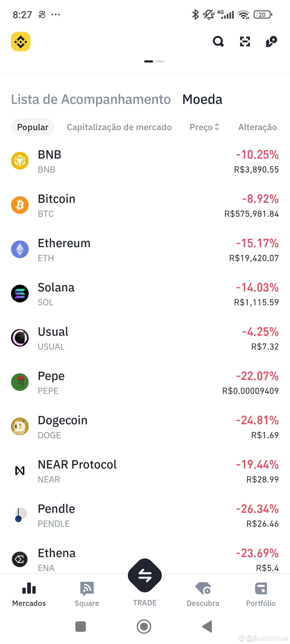Open the Ethereum ETH row
The width and height of the screenshot is (290, 644).
click(x=145, y=250)
